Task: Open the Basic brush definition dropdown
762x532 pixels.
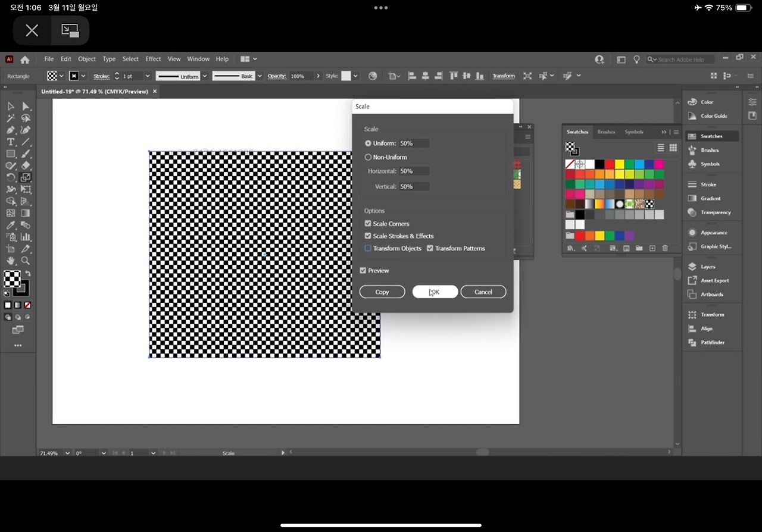Action: (260, 76)
